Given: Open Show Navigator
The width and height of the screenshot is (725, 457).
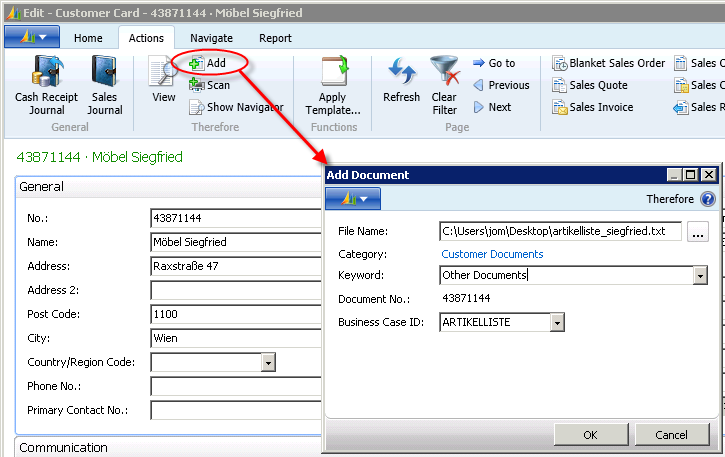Looking at the screenshot, I should (232, 107).
